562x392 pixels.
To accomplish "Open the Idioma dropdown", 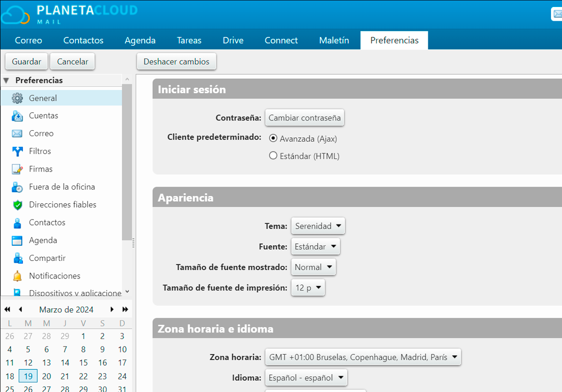I will tap(306, 378).
